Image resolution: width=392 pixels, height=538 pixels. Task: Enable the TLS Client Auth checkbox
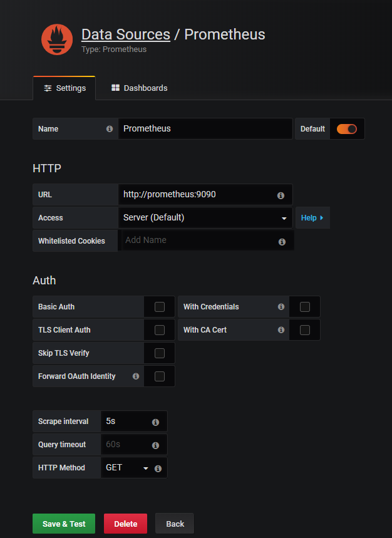tap(160, 330)
